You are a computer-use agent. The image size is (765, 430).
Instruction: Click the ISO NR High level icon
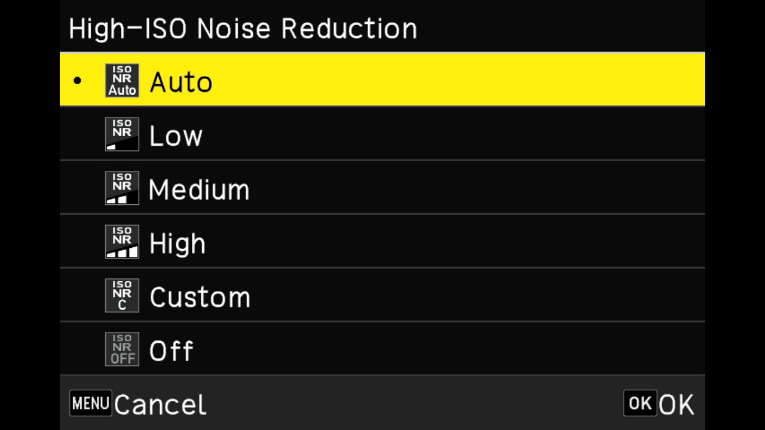121,243
